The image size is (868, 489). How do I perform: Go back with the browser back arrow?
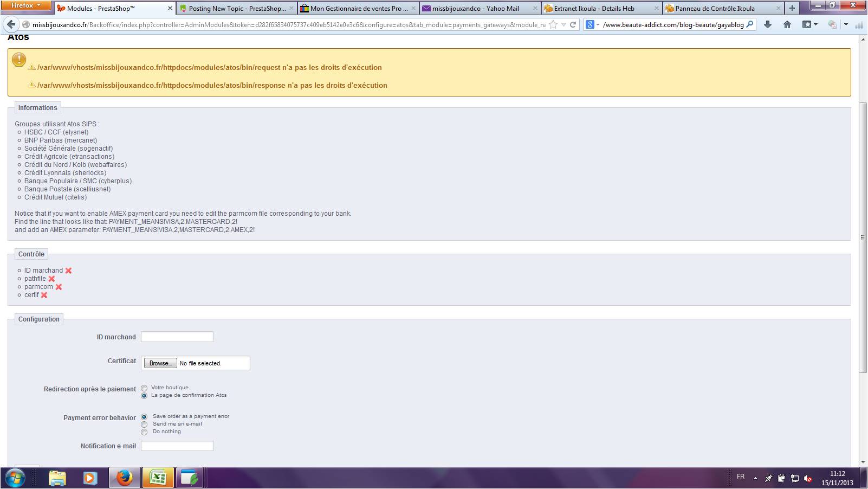(11, 24)
